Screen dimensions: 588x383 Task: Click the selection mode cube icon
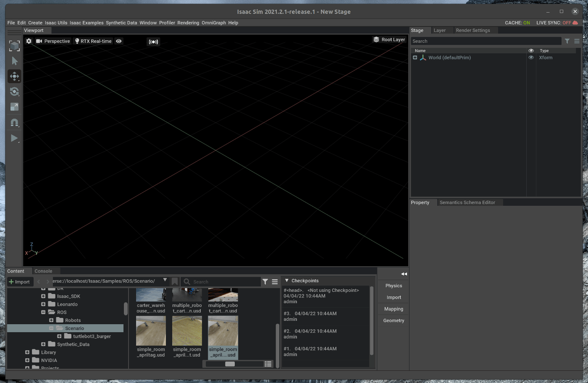point(14,46)
